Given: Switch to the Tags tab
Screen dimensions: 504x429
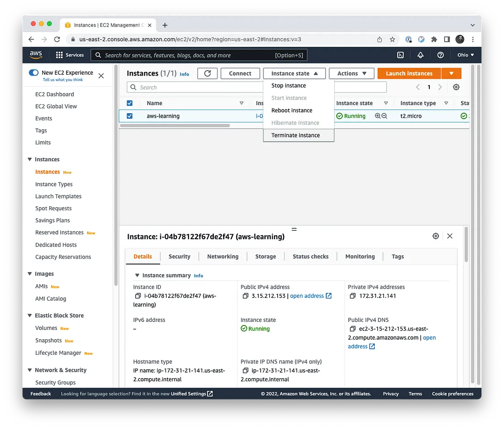Looking at the screenshot, I should pos(398,256).
